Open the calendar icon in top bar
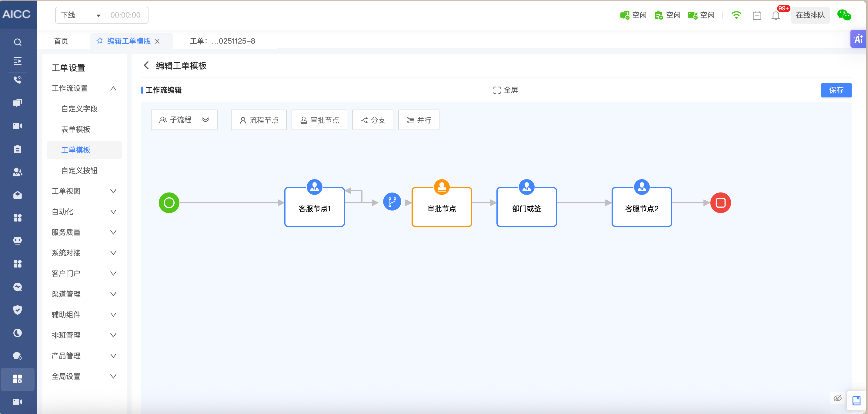This screenshot has width=868, height=414. (757, 15)
